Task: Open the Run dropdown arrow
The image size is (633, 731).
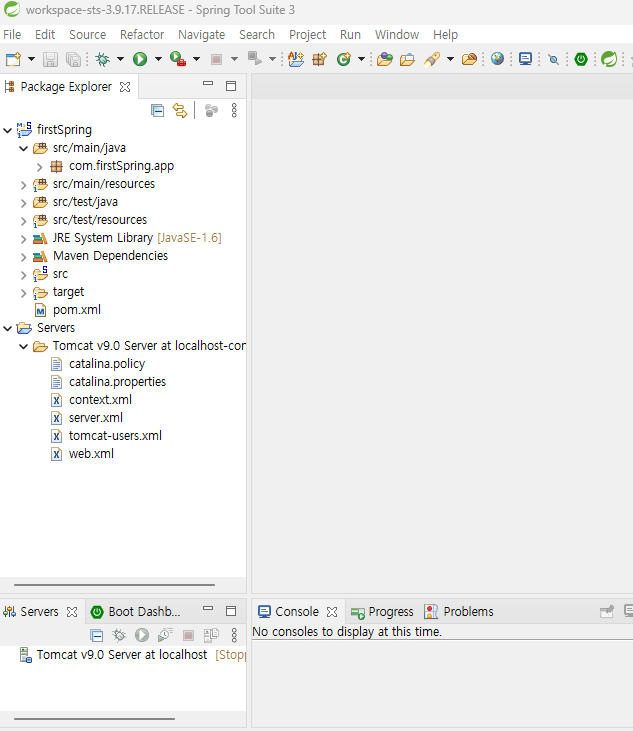Action: 158,59
